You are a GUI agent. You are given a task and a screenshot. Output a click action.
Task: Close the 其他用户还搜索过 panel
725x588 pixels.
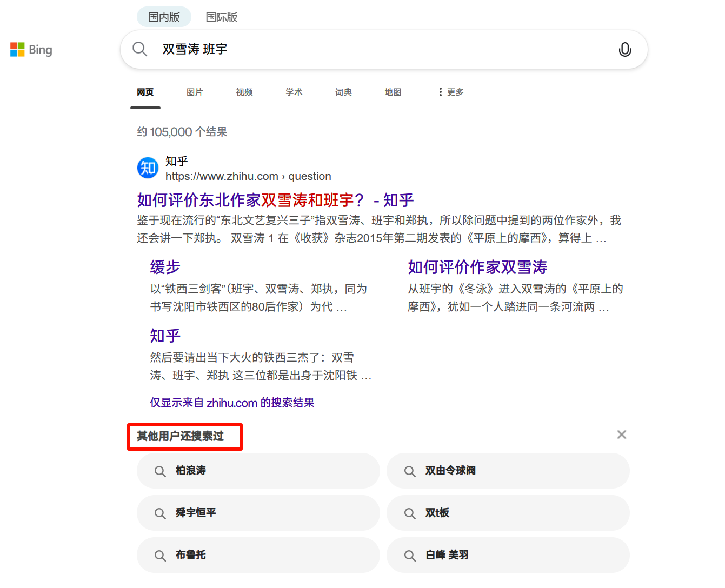point(622,435)
